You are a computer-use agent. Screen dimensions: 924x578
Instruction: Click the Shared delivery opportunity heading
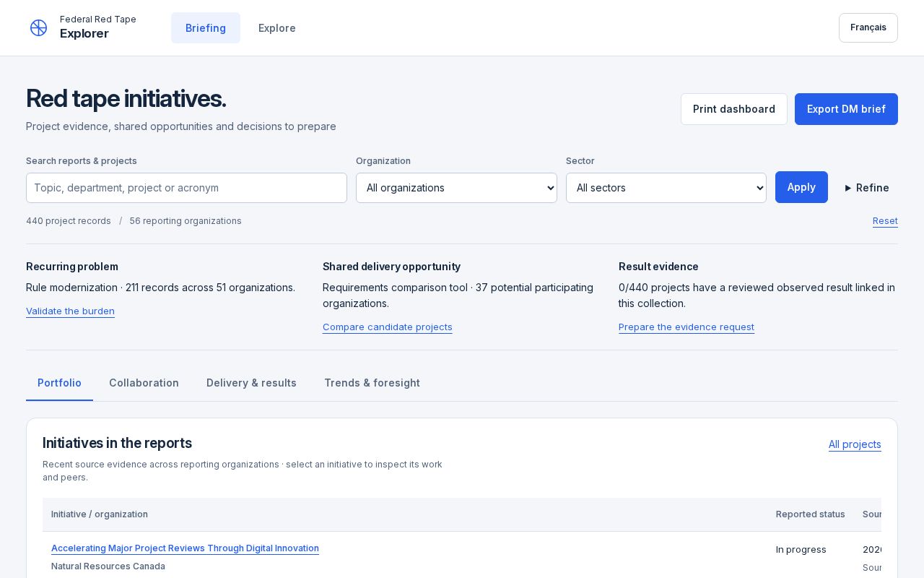pos(391,267)
